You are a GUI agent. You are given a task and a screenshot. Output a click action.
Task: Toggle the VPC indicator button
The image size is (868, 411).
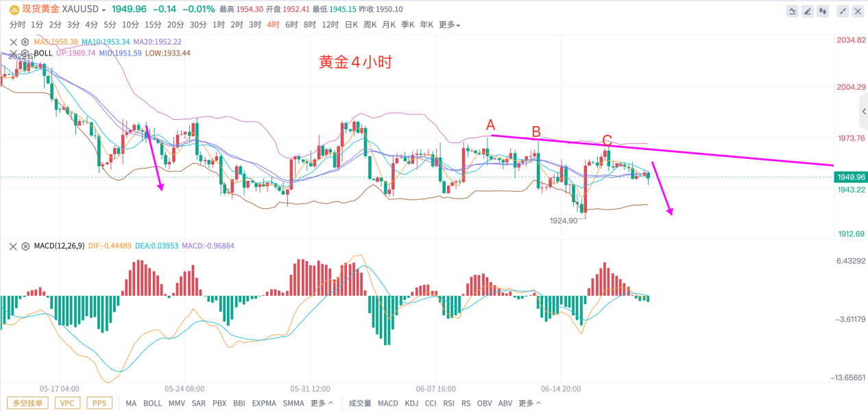(67, 403)
